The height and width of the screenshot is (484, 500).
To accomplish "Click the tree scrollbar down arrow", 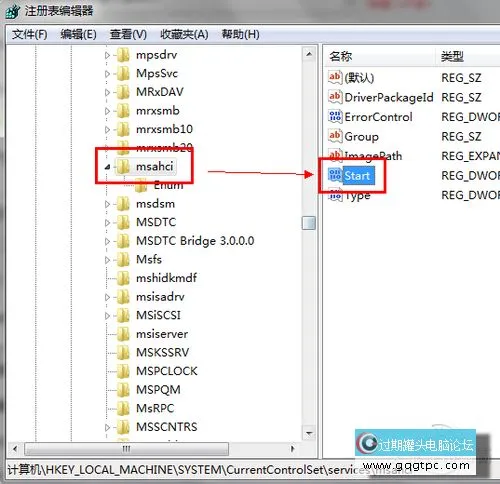I will pos(309,434).
